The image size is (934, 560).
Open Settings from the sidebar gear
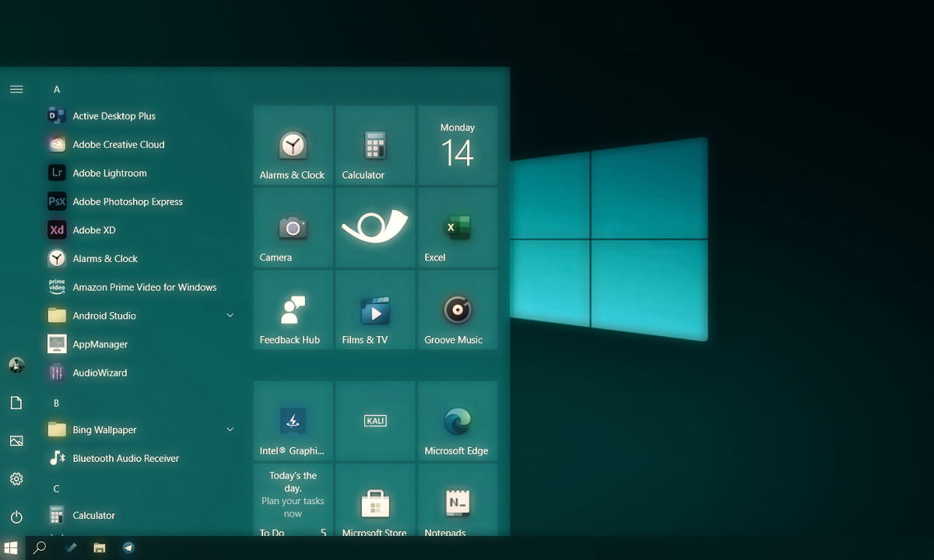pyautogui.click(x=16, y=478)
